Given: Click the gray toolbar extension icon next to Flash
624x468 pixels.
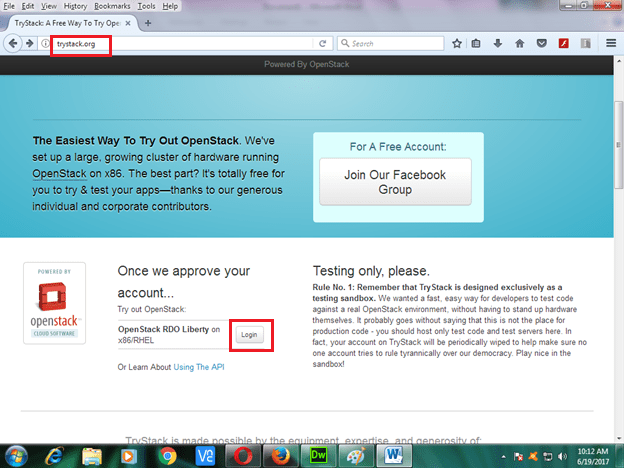Looking at the screenshot, I should tap(585, 43).
